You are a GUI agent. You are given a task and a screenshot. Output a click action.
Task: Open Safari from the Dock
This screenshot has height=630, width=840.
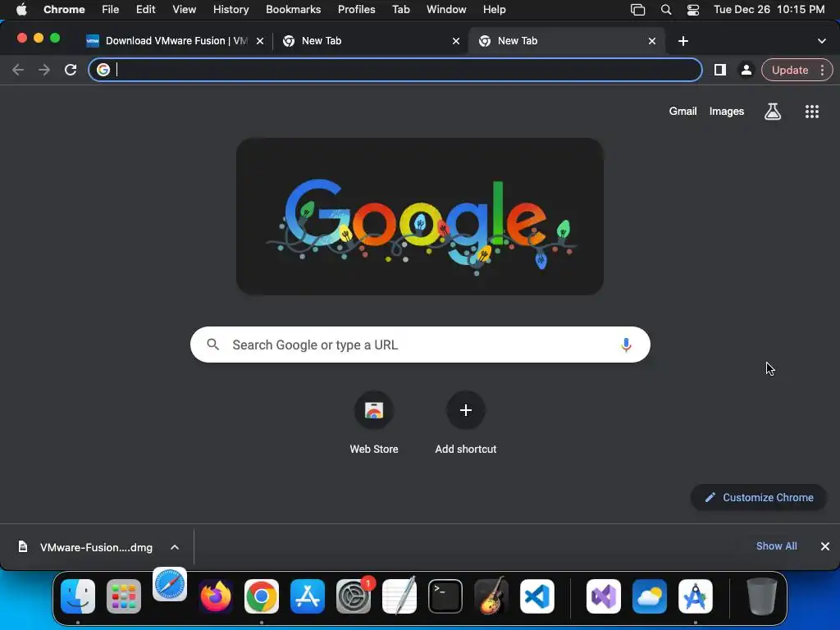click(170, 584)
